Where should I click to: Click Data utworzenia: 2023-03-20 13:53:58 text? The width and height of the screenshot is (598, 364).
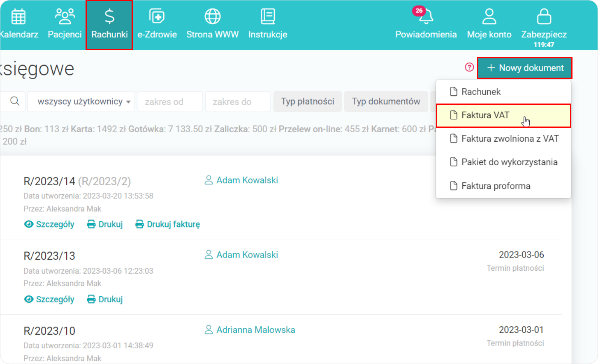[x=88, y=196]
